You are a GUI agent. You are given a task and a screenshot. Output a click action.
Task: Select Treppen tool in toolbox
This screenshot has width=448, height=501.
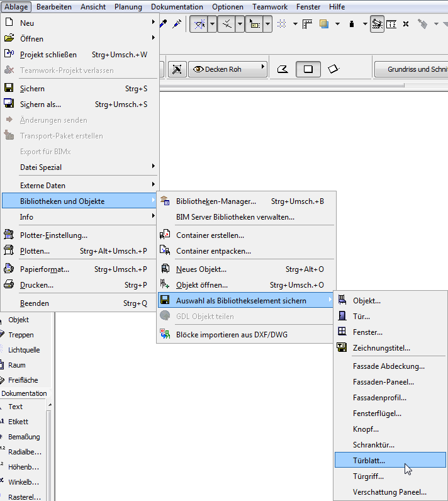click(x=21, y=335)
